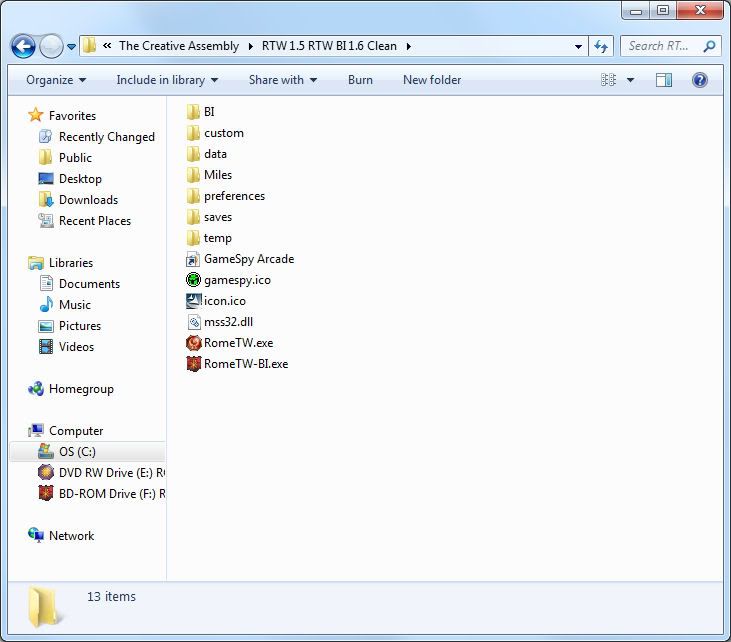Open Downloads in Favorites
The image size is (731, 642).
88,200
